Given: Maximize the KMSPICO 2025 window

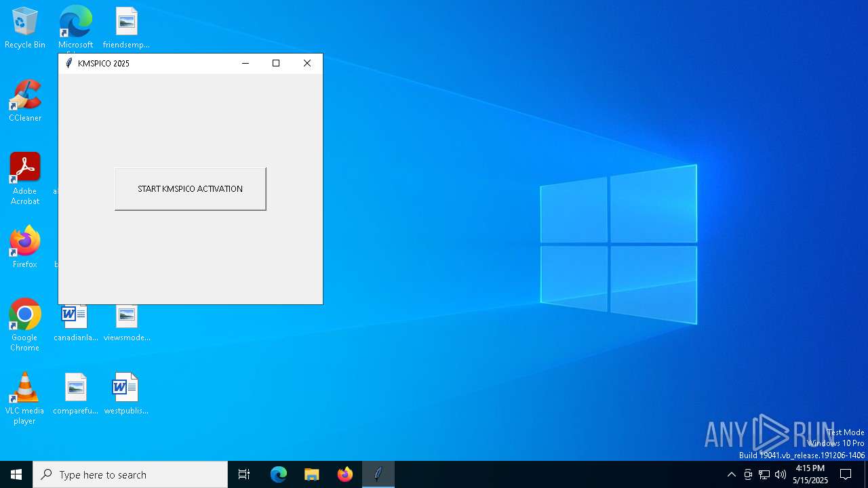Looking at the screenshot, I should [x=276, y=63].
